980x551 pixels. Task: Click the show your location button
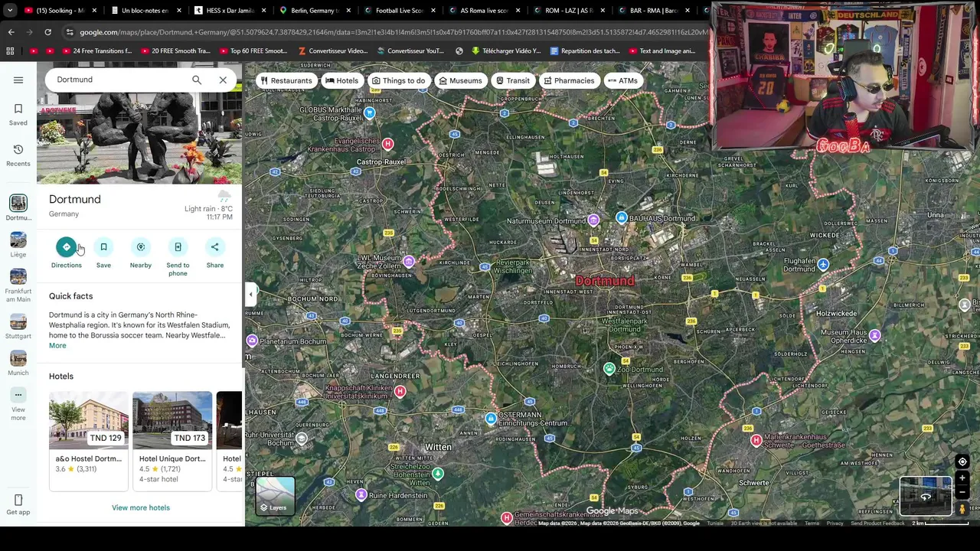coord(962,462)
